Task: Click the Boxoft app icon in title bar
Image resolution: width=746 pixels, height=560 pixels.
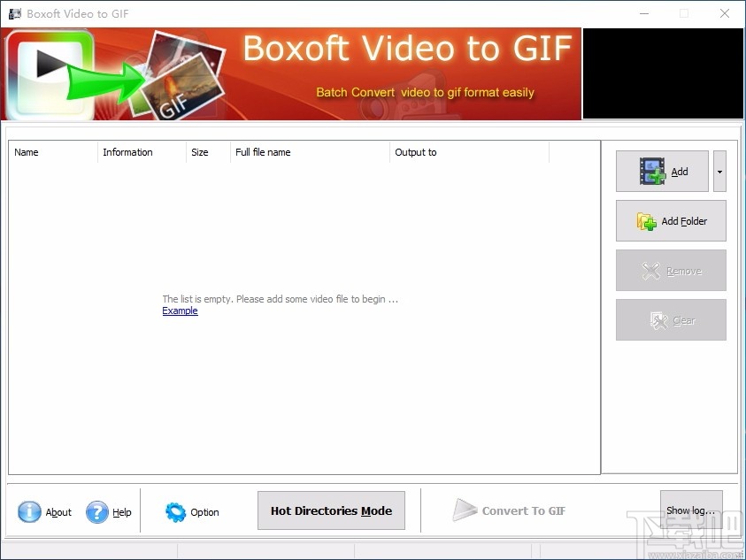Action: click(15, 13)
